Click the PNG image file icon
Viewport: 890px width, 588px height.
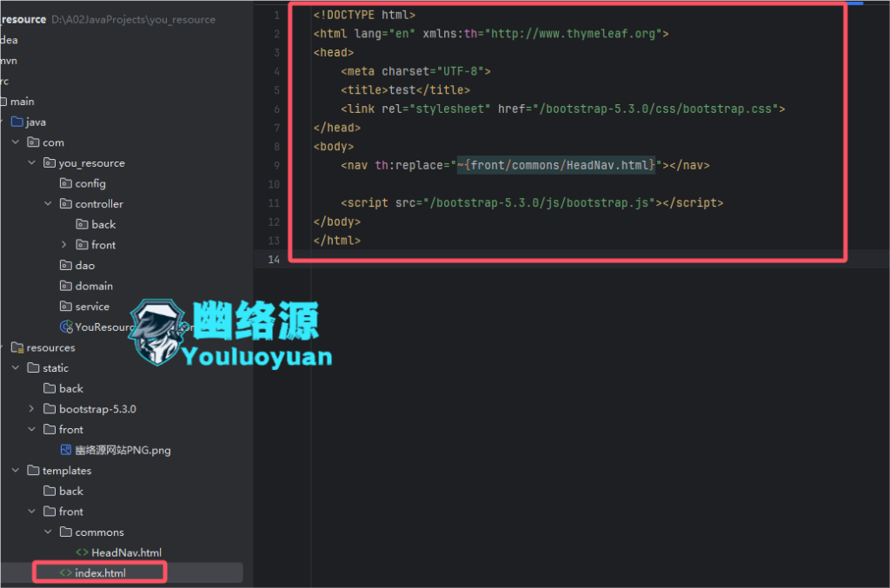[66, 450]
